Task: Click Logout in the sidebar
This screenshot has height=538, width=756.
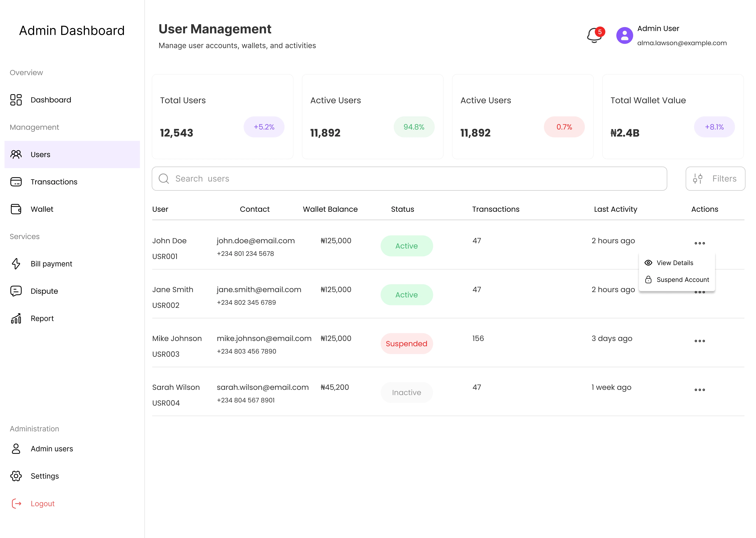Action: point(42,503)
